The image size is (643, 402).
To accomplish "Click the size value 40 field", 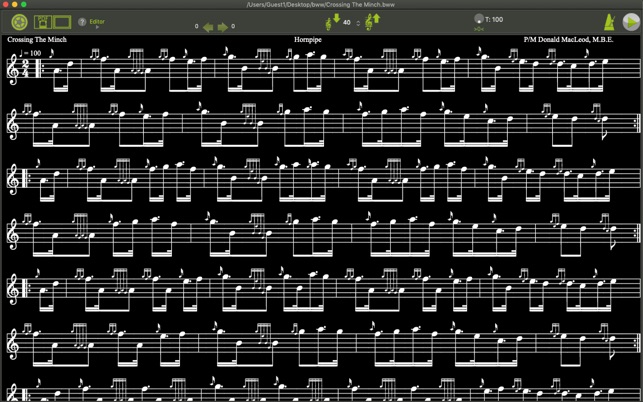I will pyautogui.click(x=347, y=23).
